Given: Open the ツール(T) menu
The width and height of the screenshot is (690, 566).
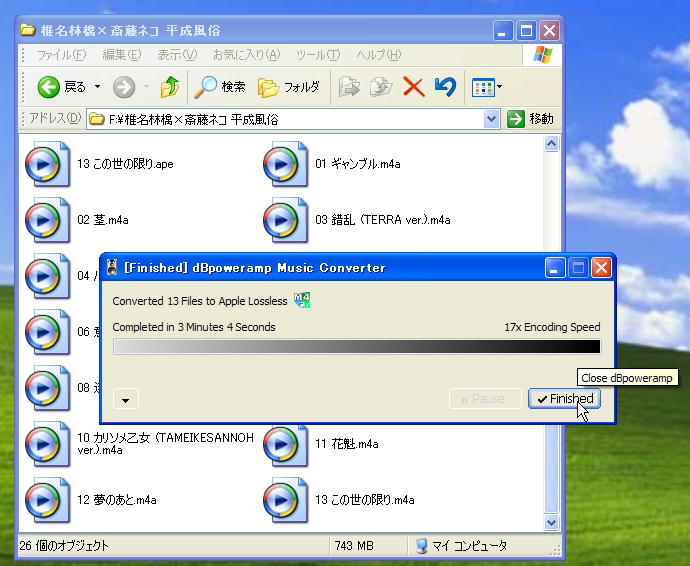Looking at the screenshot, I should [x=318, y=55].
